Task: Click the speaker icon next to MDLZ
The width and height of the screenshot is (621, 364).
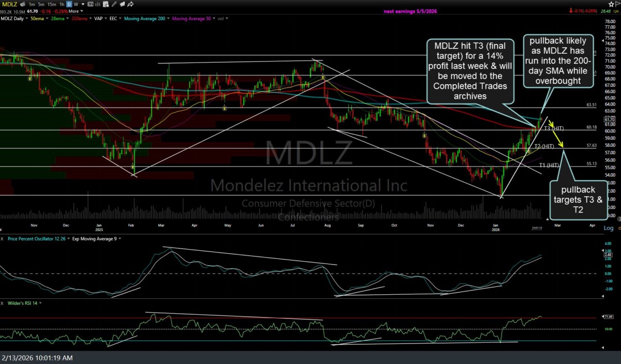Action: (x=23, y=4)
